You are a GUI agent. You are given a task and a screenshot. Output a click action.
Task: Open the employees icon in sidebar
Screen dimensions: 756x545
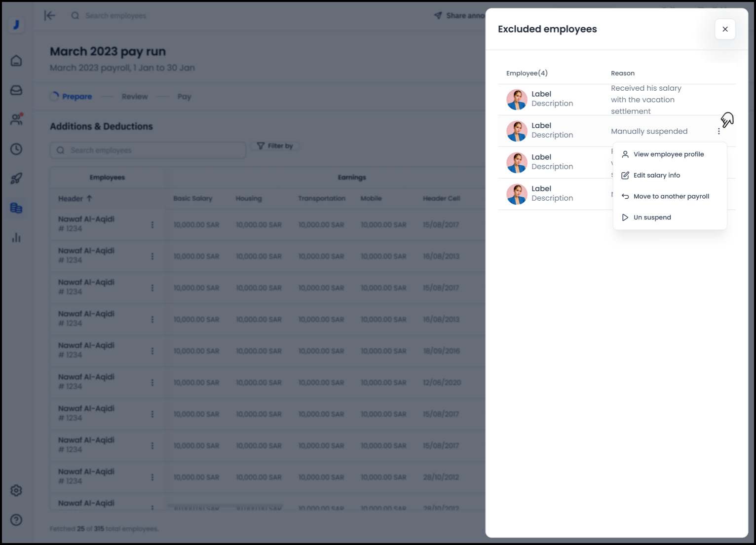pyautogui.click(x=16, y=119)
